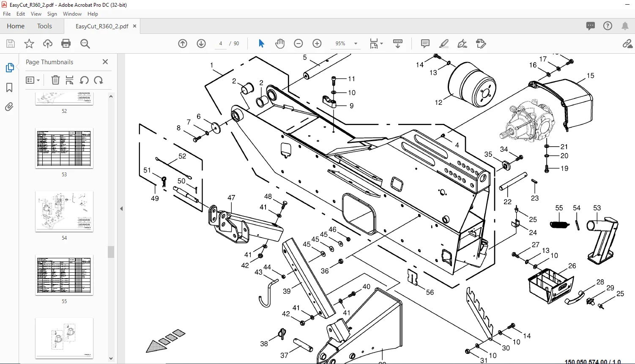The height and width of the screenshot is (364, 635).
Task: Delete selected page with trash icon
Action: [x=55, y=80]
